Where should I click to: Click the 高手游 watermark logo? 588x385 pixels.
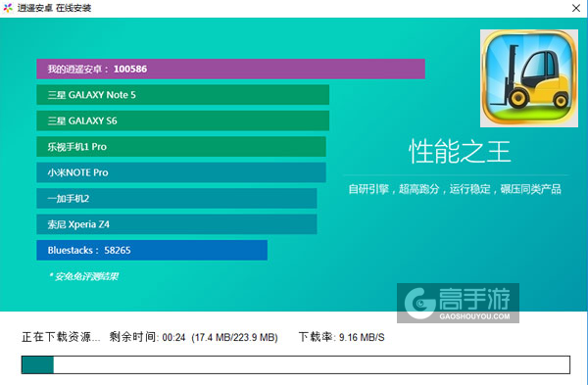458,303
